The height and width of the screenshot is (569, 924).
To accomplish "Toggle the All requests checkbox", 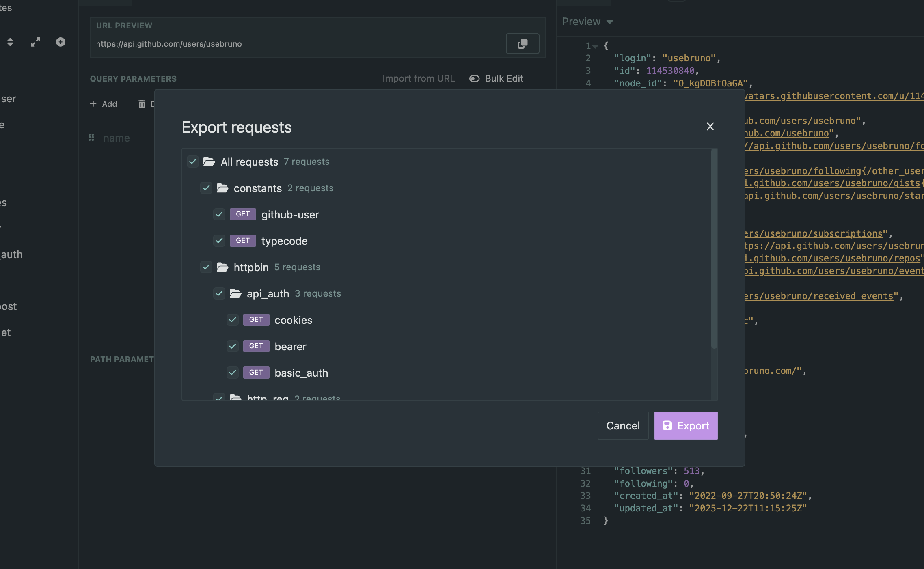I will [193, 162].
